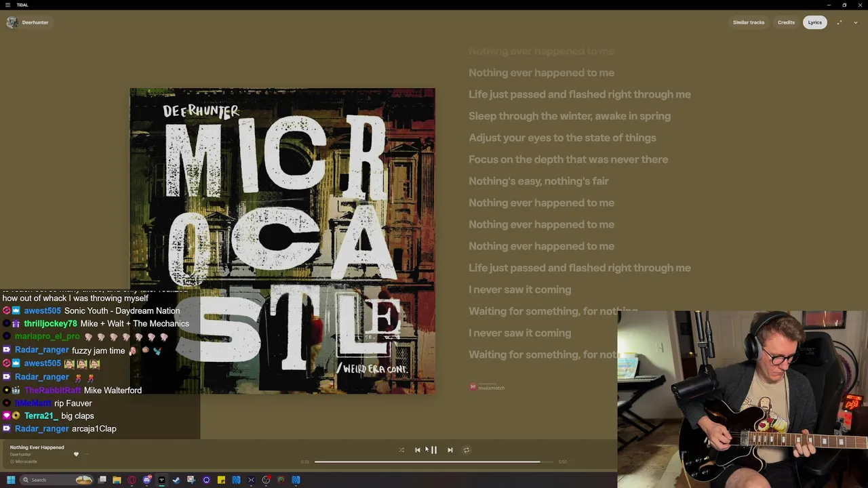
Task: Seek within the track progress bar
Action: pyautogui.click(x=433, y=462)
